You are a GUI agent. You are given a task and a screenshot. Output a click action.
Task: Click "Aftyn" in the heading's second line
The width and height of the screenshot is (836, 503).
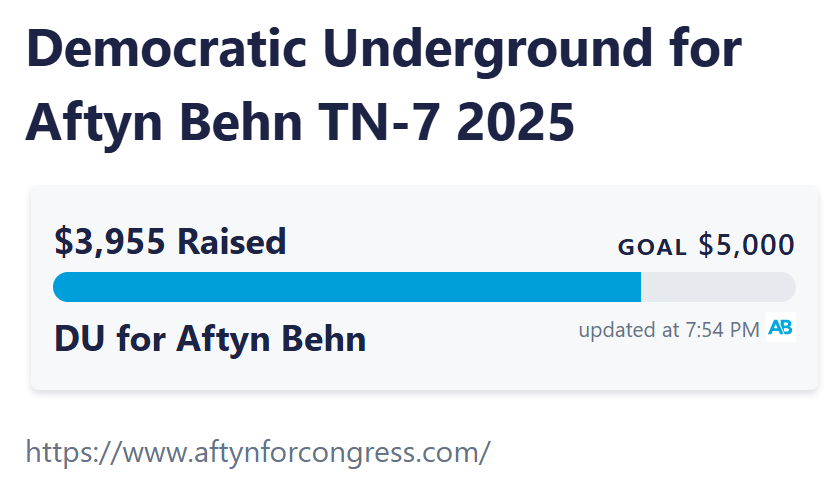90,123
